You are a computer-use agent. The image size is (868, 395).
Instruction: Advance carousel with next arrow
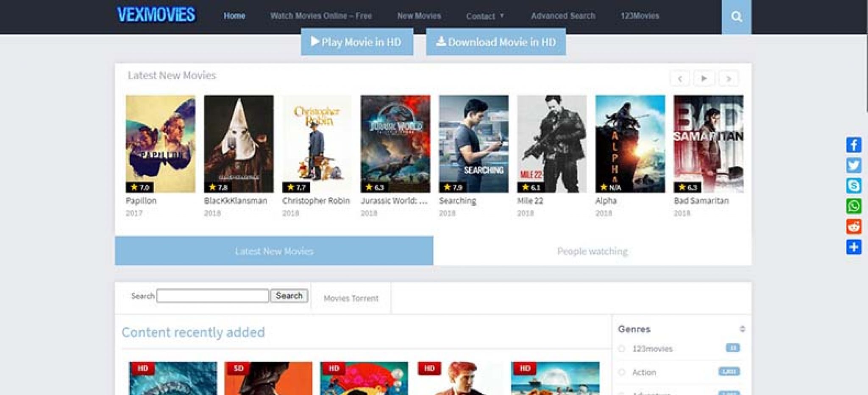click(x=729, y=78)
